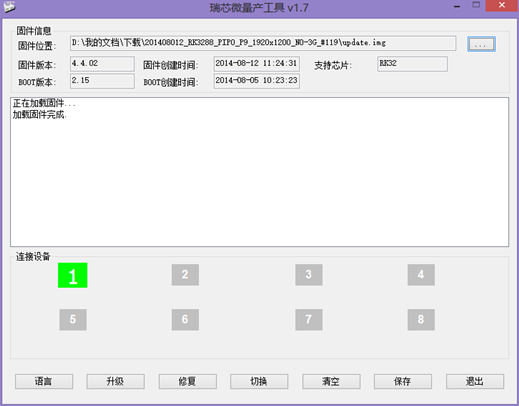
Task: Focus the 4.4.02 firmware version field
Action: click(x=102, y=64)
